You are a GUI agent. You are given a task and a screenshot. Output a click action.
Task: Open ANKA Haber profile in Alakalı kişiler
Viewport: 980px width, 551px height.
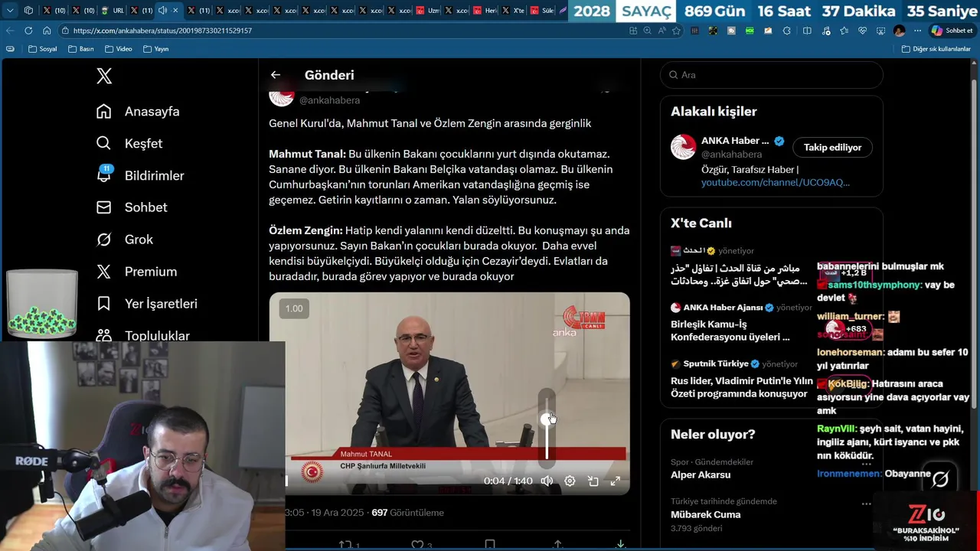(x=735, y=141)
